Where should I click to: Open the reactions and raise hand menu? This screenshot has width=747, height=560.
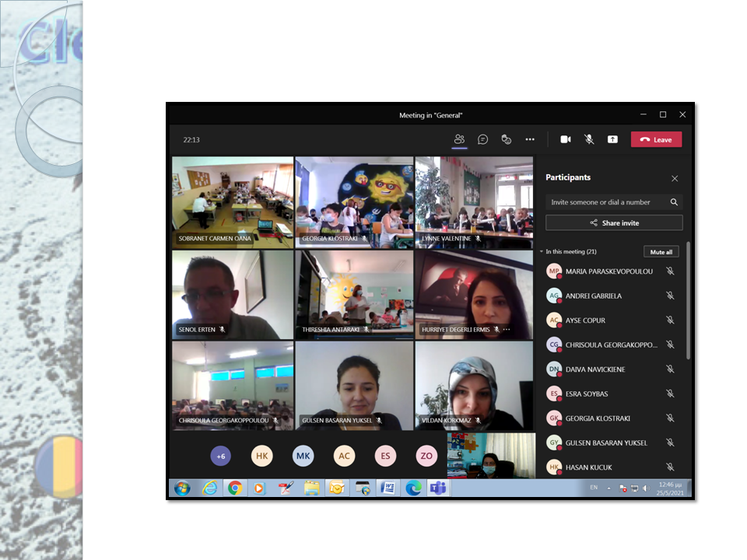pyautogui.click(x=507, y=139)
